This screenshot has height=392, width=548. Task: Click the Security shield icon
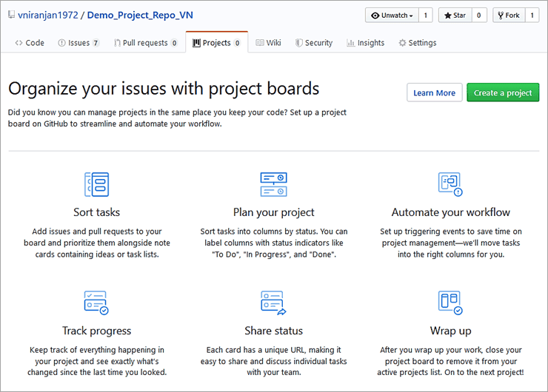coord(299,43)
